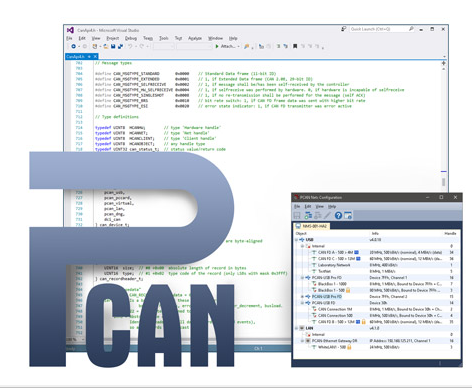Viewport: 472px width, 388px height.
Task: Click the Navigate Backward icon in Visual Studio toolbar
Action: (x=73, y=46)
